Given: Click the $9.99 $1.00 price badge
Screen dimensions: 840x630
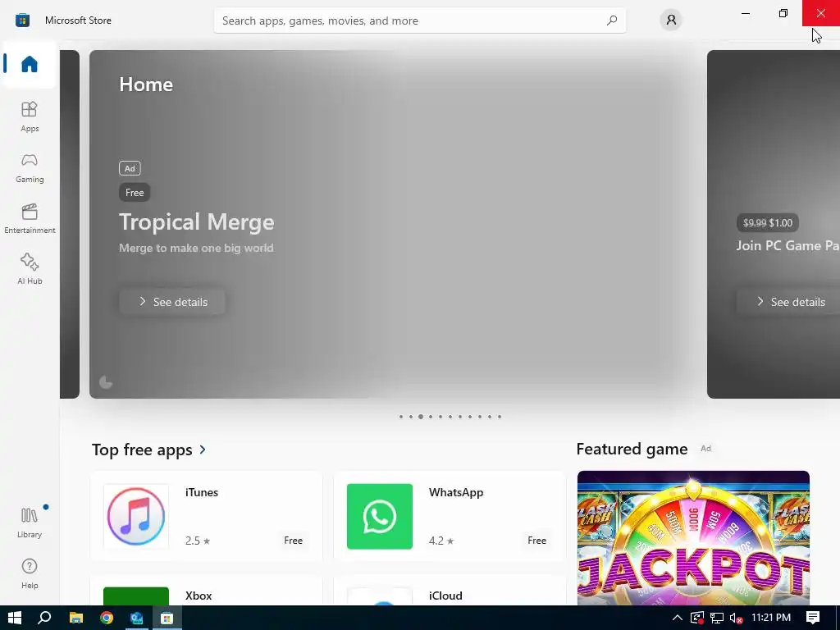Looking at the screenshot, I should click(768, 223).
